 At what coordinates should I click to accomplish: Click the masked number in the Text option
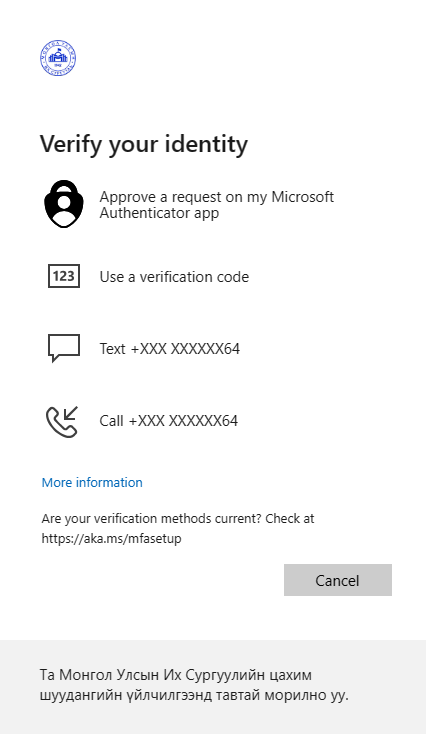point(185,349)
